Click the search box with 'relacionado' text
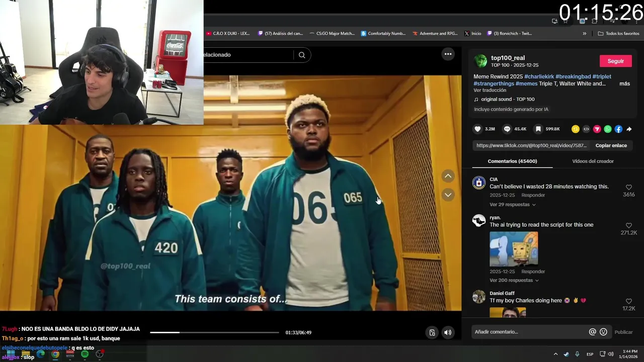644x362 pixels. (249, 55)
